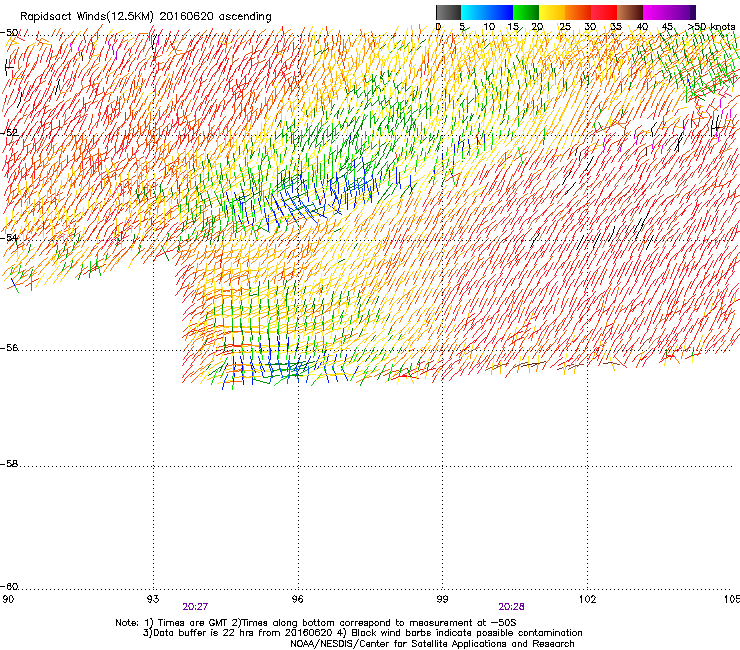Click the NOAA/NESDIS credit line
This screenshot has height=650, width=740.
click(432, 643)
